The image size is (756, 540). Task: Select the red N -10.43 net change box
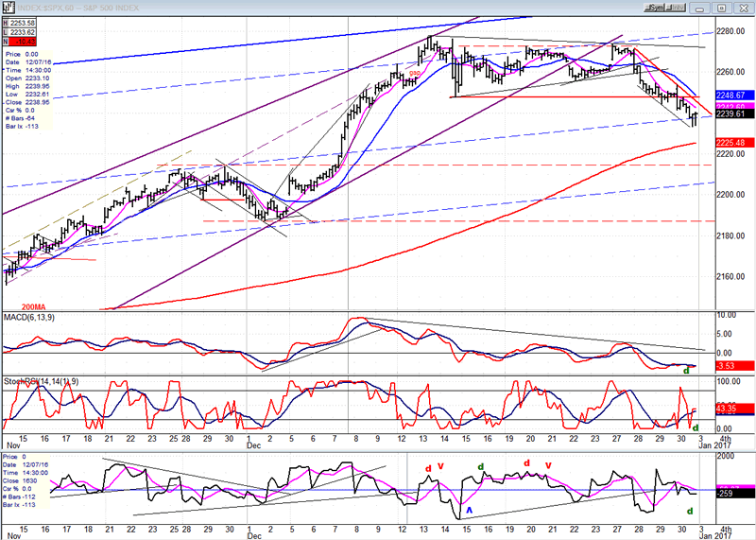coord(19,42)
